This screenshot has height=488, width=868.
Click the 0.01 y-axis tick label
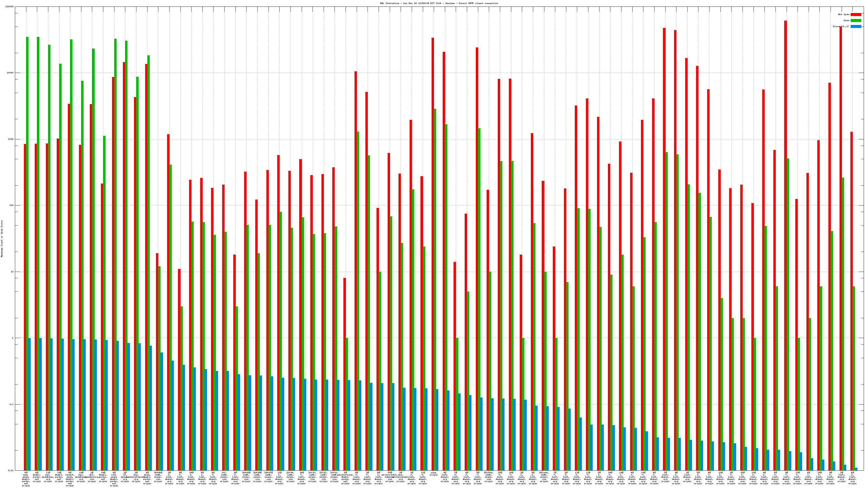pyautogui.click(x=11, y=470)
